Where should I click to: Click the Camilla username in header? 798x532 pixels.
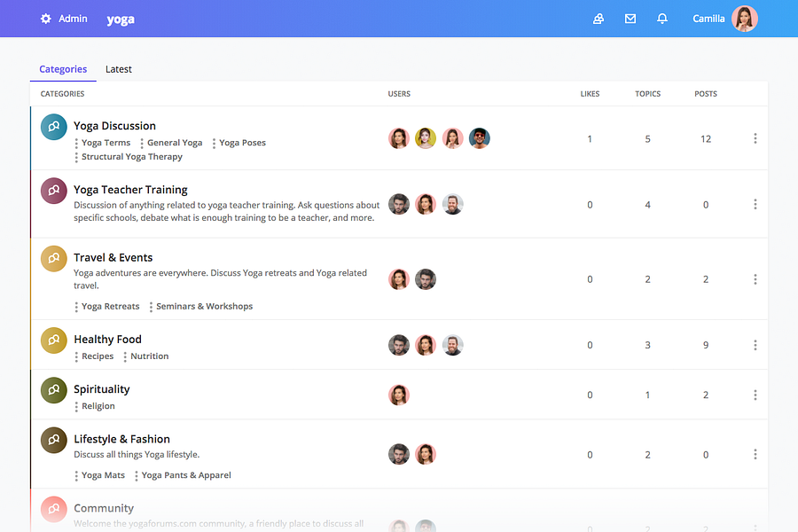(708, 19)
